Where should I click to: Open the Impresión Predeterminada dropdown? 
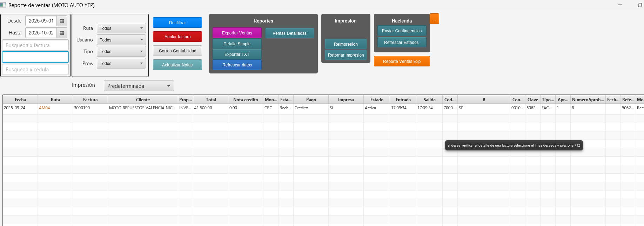click(139, 86)
